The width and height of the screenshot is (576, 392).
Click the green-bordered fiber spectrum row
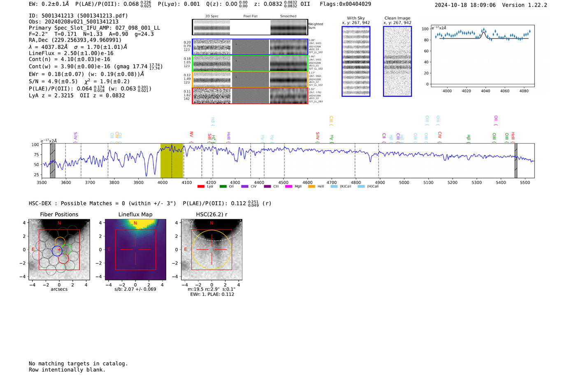click(250, 63)
